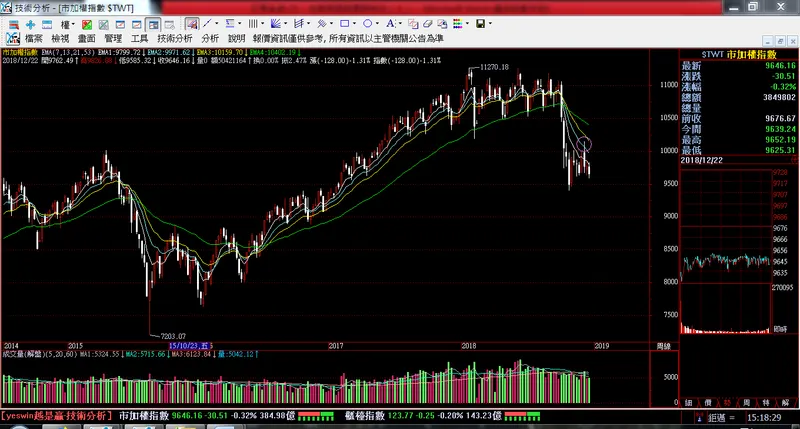Select the parallel channel tool
Image resolution: width=800 pixels, height=429 pixels.
coord(321,23)
